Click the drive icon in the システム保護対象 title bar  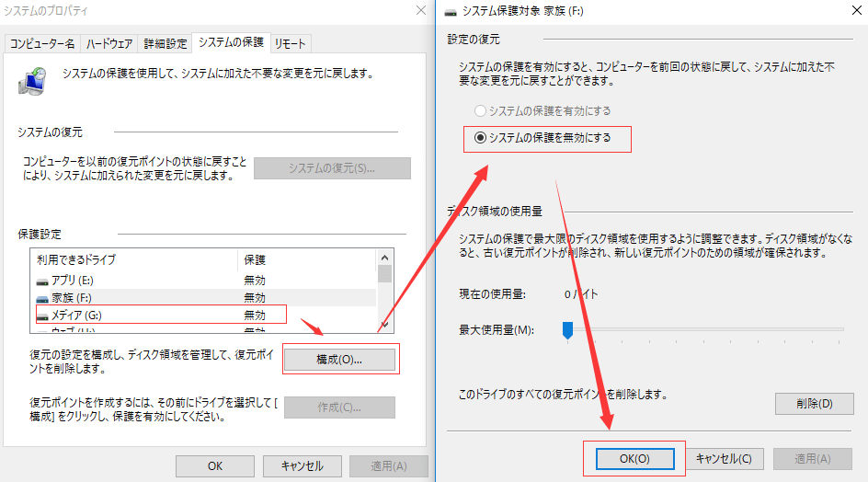tap(451, 11)
